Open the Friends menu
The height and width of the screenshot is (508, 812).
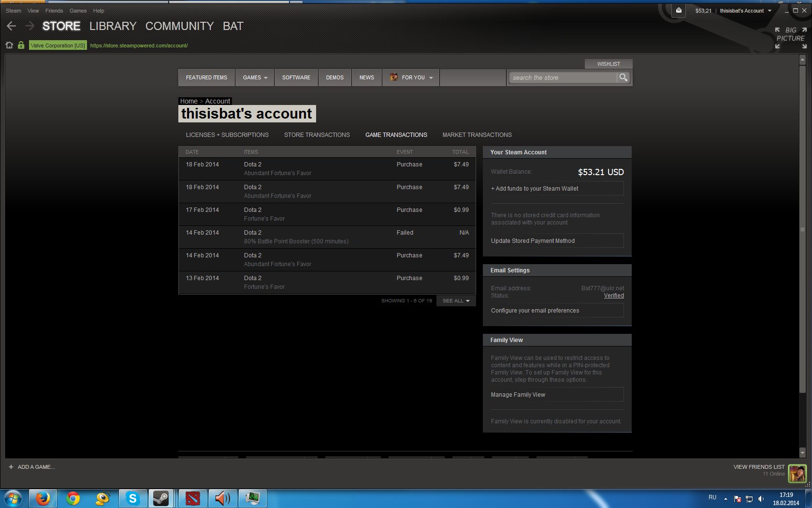(x=54, y=11)
